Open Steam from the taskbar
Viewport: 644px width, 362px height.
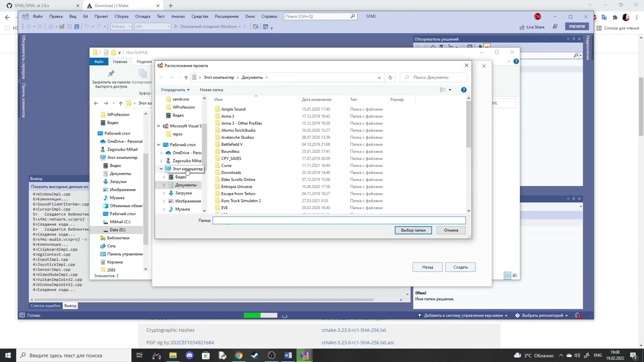click(255, 355)
